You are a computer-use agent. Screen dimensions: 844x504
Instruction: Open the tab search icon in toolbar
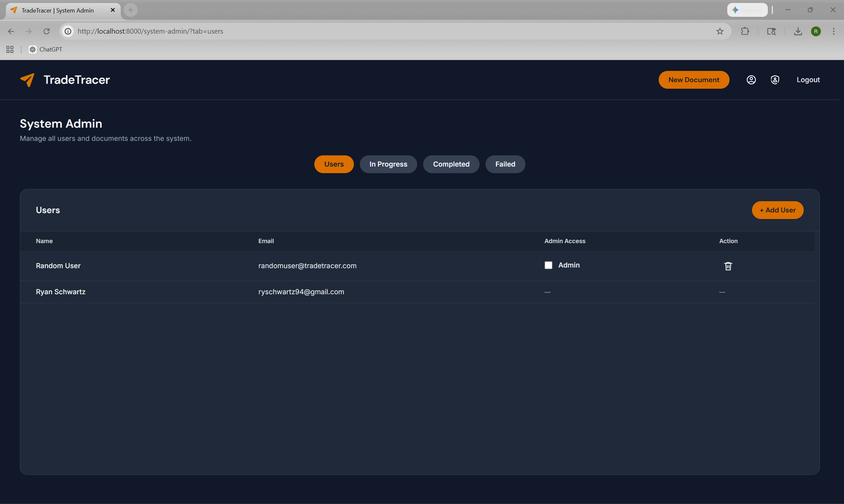[x=771, y=31]
